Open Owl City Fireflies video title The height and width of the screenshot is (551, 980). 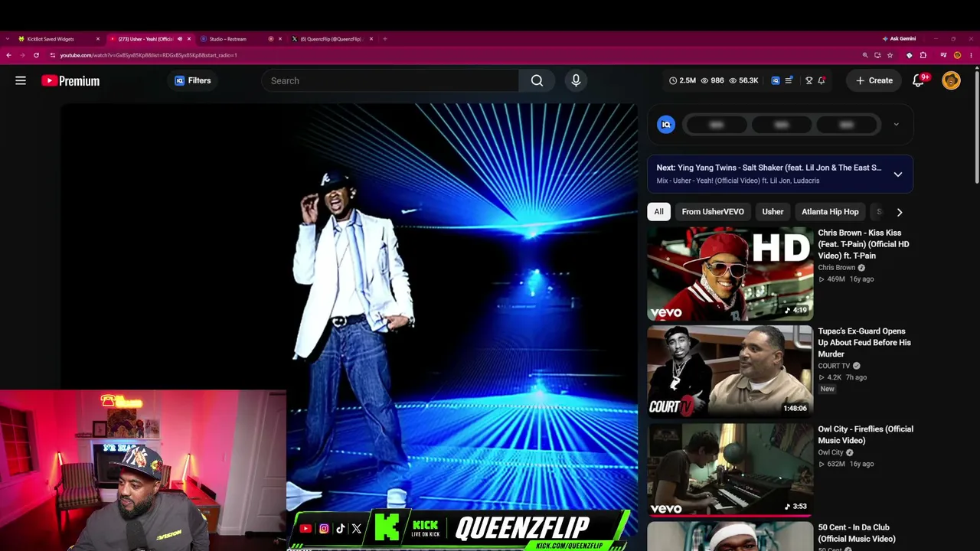click(x=865, y=435)
